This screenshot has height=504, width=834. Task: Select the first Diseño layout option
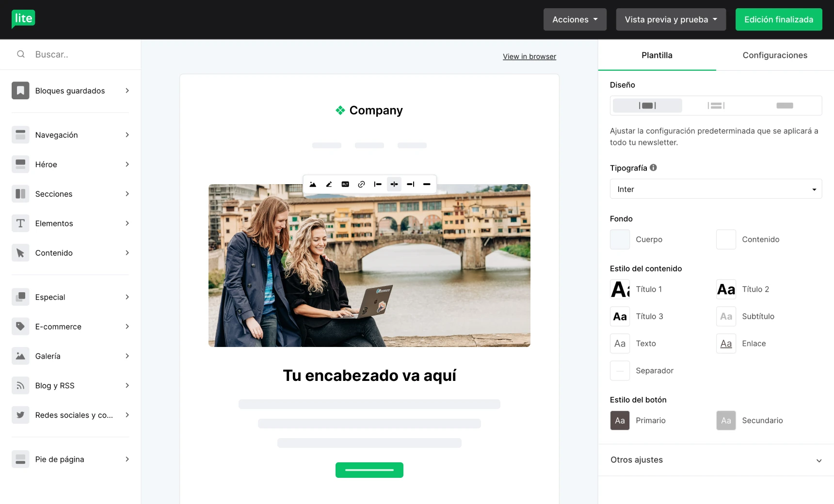[647, 106]
